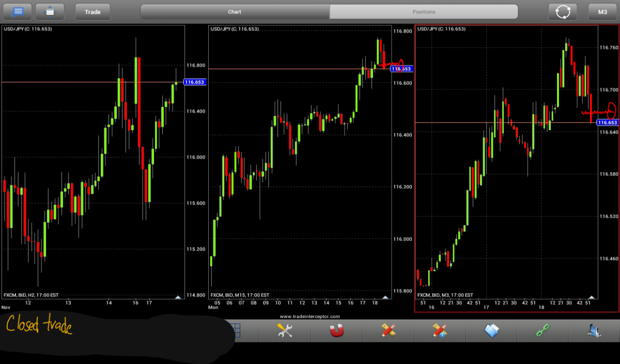Select the 'FXCM, BID, H2, 17:00 EST' label
The width and height of the screenshot is (620, 364).
[31, 295]
